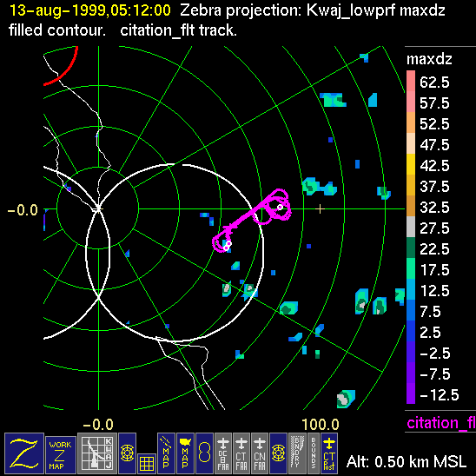Toggle the BOUNDS overlay icon
The height and width of the screenshot is (476, 476).
tap(314, 453)
